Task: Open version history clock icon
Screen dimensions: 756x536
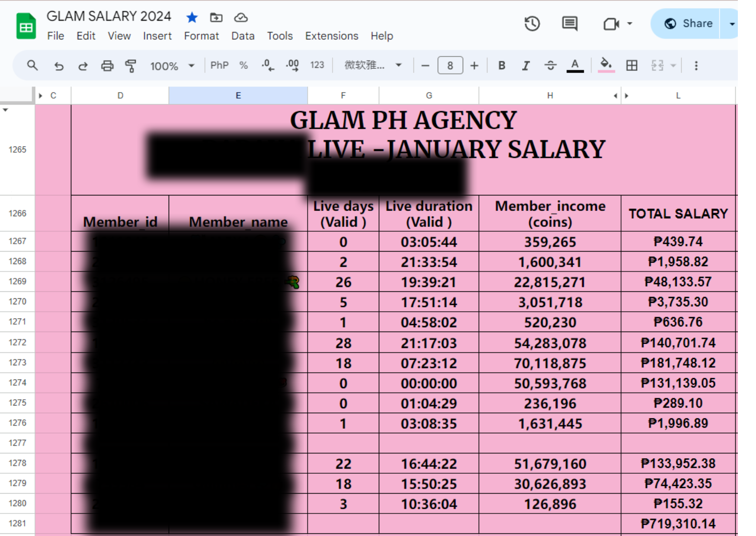Action: point(532,23)
